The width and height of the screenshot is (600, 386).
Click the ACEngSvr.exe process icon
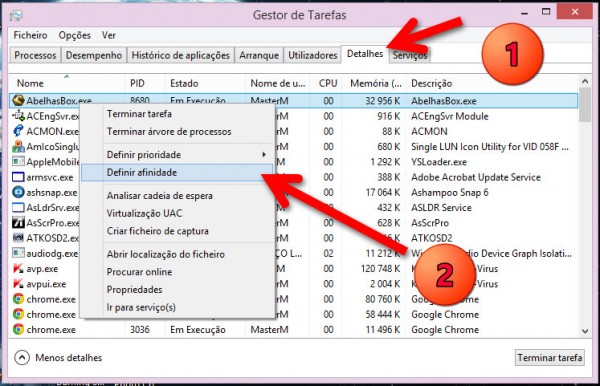click(18, 116)
